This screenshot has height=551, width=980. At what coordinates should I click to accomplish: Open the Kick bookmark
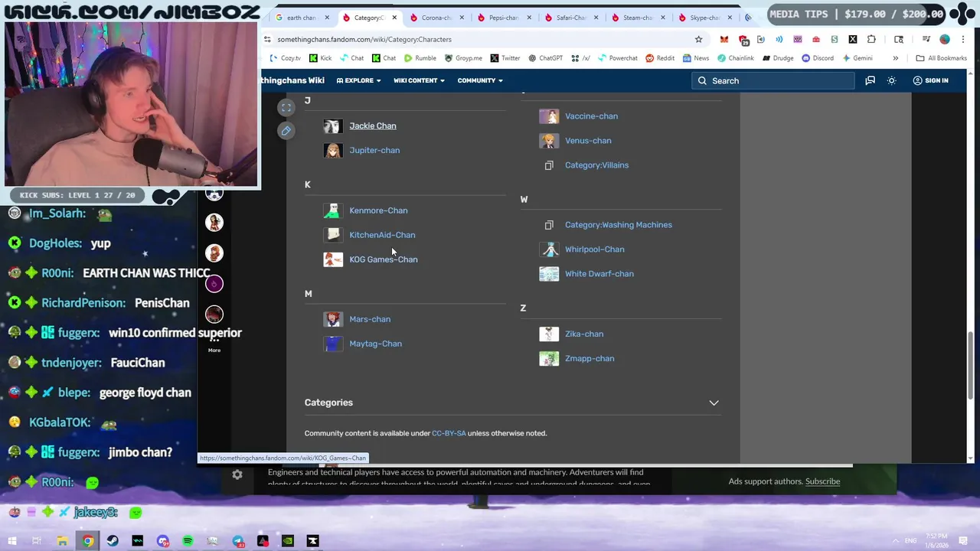click(x=320, y=58)
